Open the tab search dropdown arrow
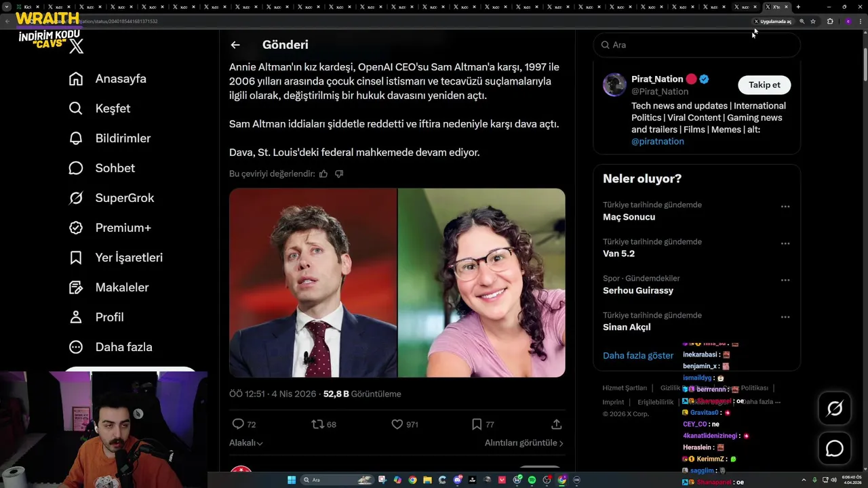Screen dimensions: 868x488 click(x=7, y=7)
